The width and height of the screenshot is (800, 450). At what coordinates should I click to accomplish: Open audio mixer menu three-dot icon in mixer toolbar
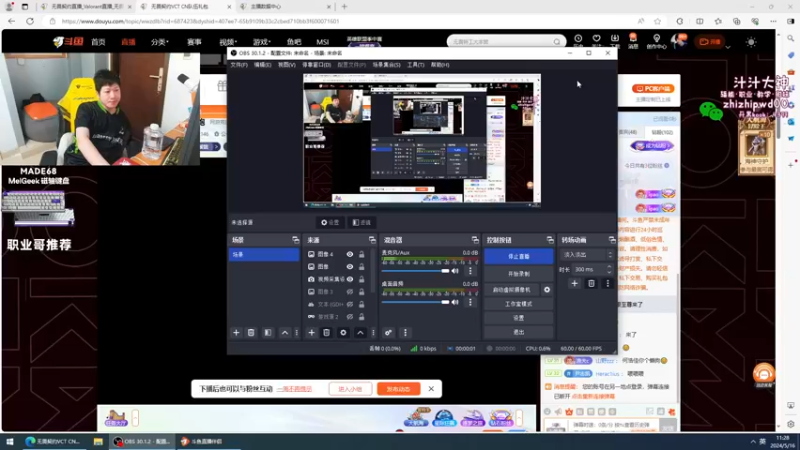tap(406, 333)
